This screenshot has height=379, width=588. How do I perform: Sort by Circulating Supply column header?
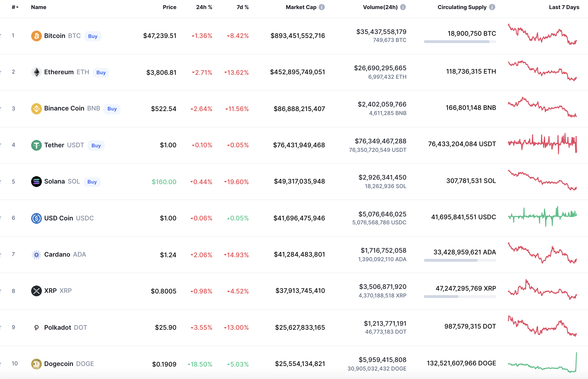point(462,7)
